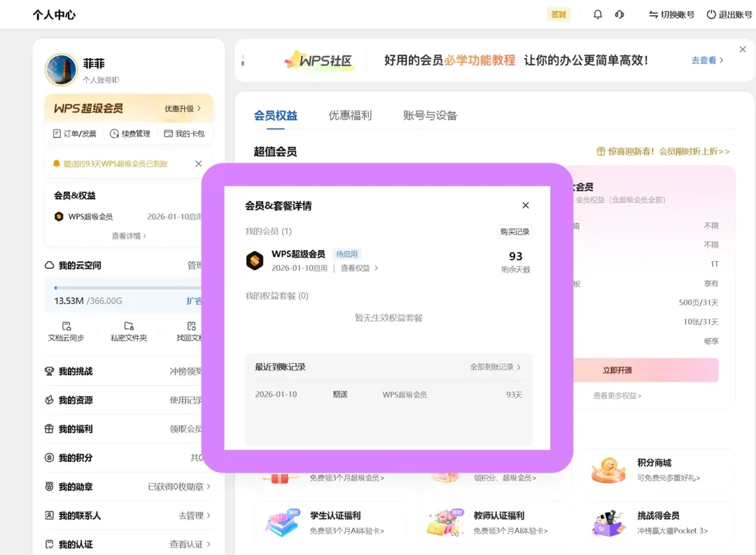Click 教师认证福利 免费领3个月AI体验卡
The width and height of the screenshot is (756, 555).
tap(510, 531)
